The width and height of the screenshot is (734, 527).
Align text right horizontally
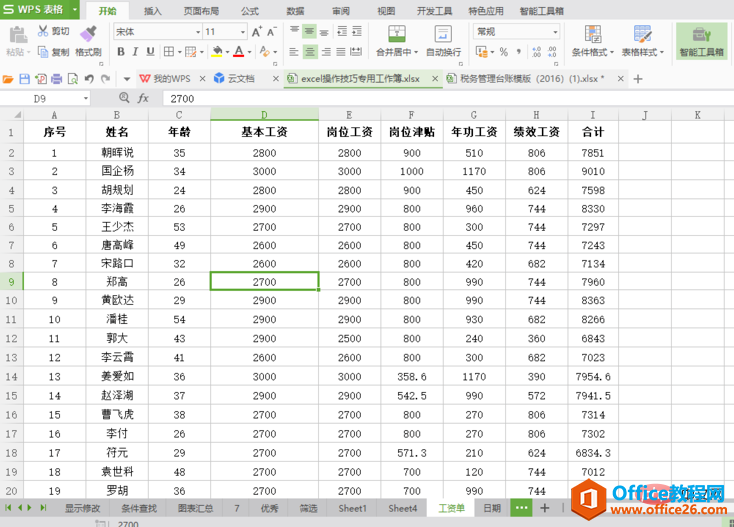(326, 51)
